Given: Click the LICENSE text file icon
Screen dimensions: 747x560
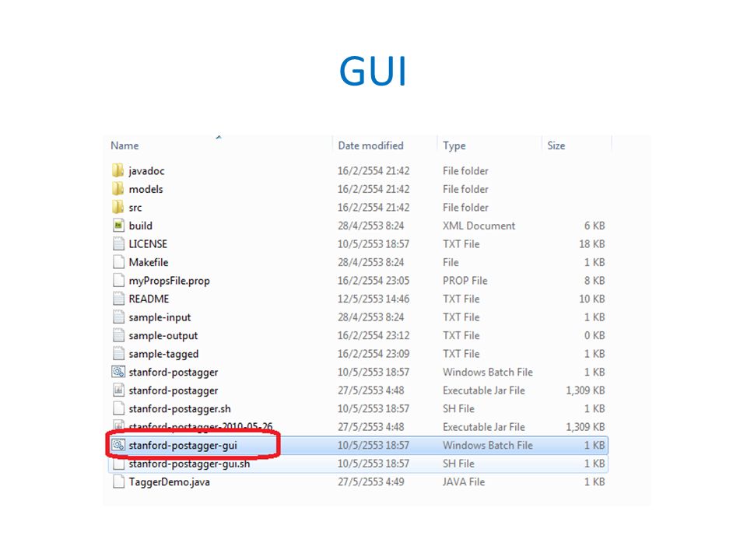Looking at the screenshot, I should pyautogui.click(x=118, y=243).
